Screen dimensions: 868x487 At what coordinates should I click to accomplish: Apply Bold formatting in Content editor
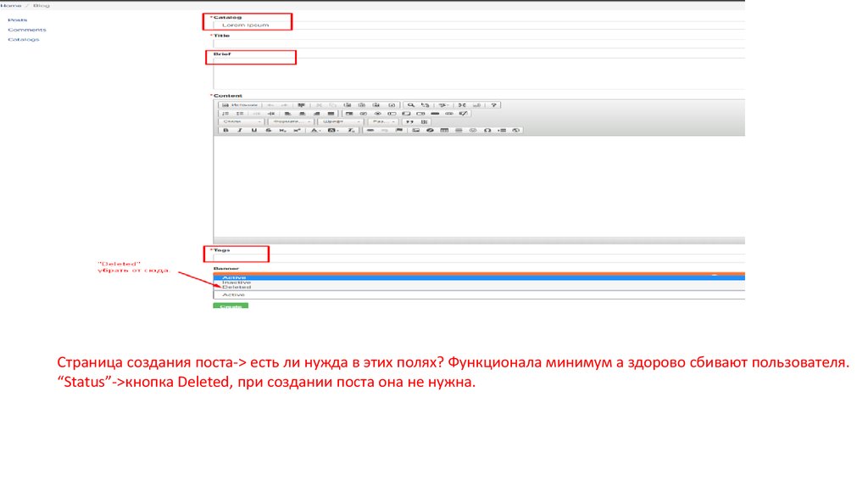point(225,130)
